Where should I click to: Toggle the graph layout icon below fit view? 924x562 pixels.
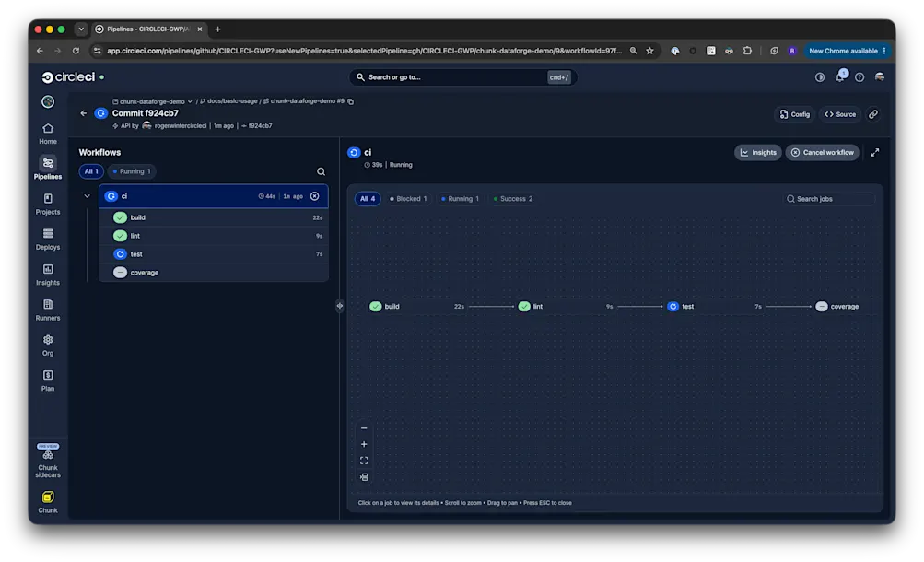(364, 477)
